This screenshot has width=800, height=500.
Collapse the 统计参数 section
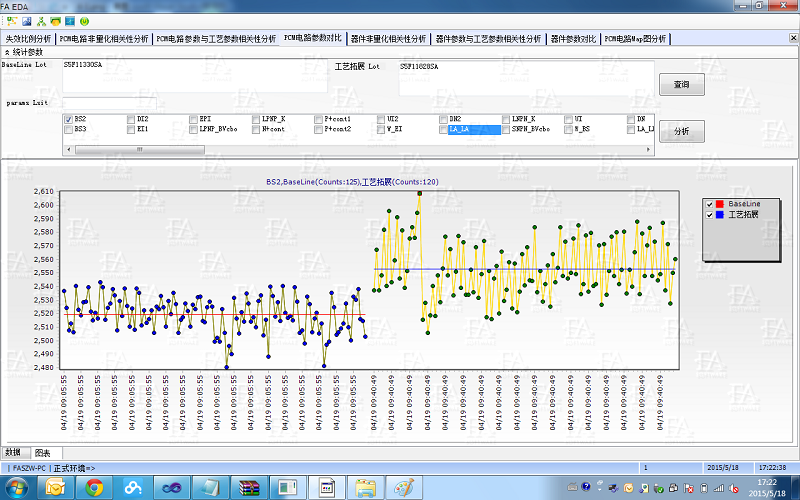click(8, 51)
